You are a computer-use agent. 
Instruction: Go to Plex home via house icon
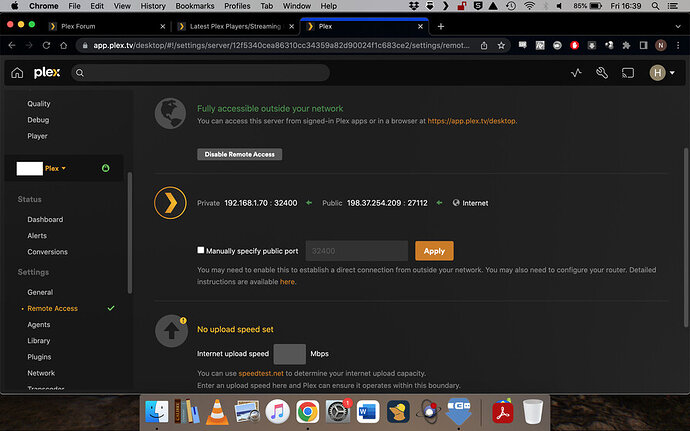pyautogui.click(x=17, y=73)
